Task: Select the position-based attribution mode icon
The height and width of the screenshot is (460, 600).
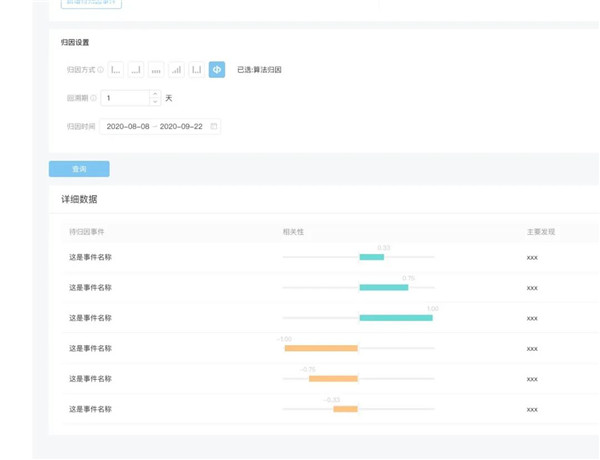Action: (197, 70)
